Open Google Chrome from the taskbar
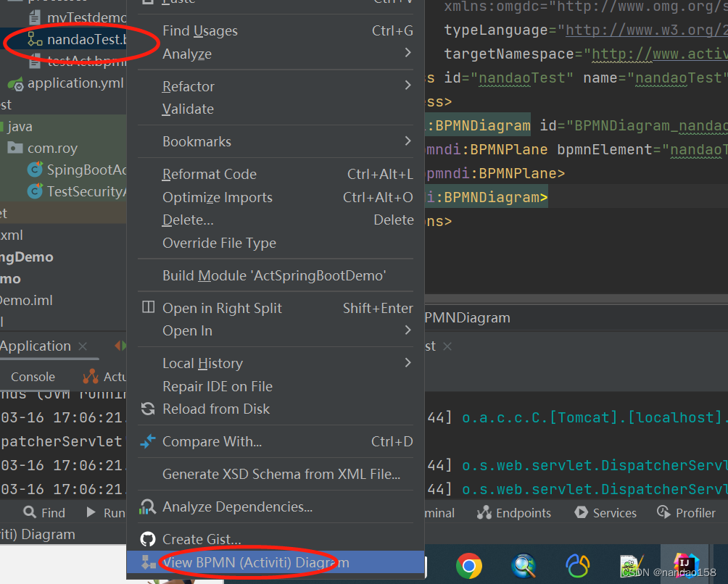This screenshot has height=584, width=728. 469,566
